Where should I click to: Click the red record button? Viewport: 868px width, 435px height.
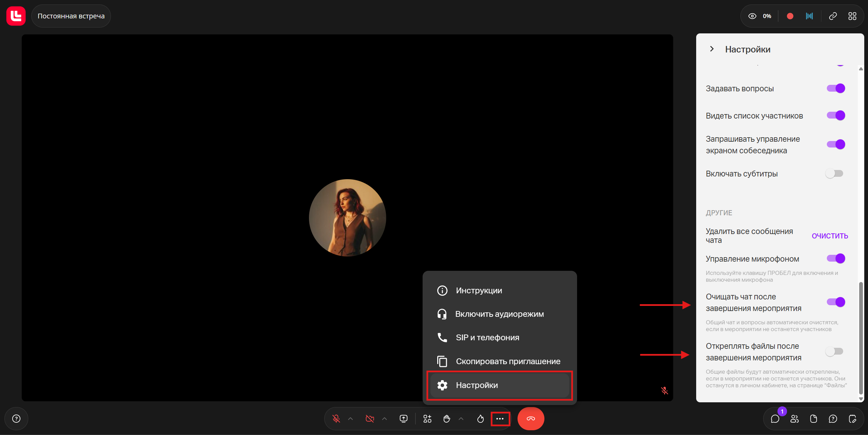(790, 16)
